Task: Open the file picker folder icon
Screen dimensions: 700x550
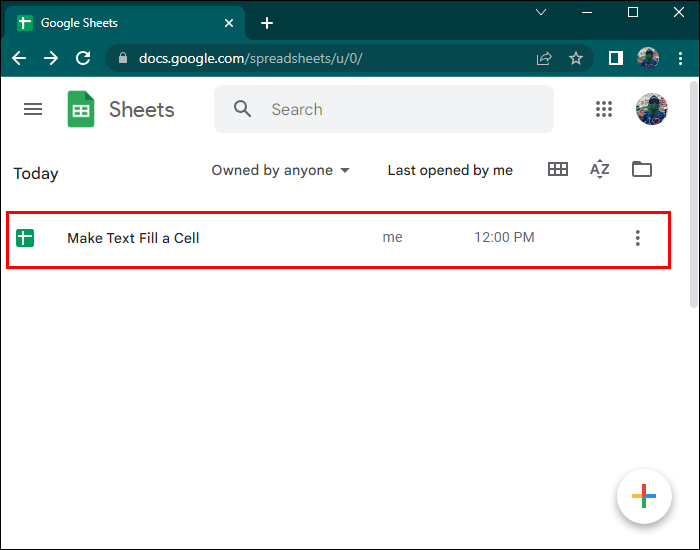Action: tap(642, 169)
